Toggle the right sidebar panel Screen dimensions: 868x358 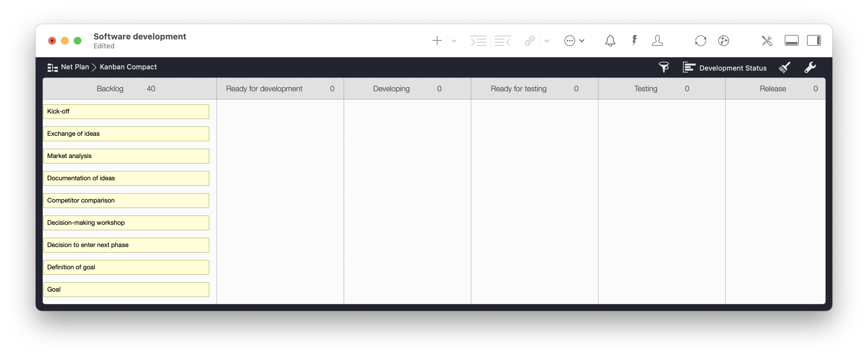(814, 41)
